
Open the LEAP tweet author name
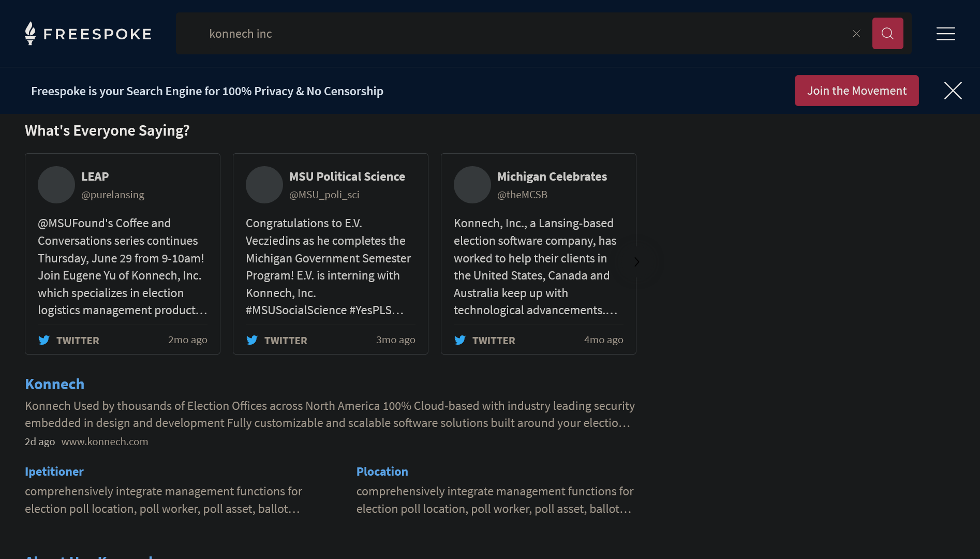pyautogui.click(x=95, y=176)
